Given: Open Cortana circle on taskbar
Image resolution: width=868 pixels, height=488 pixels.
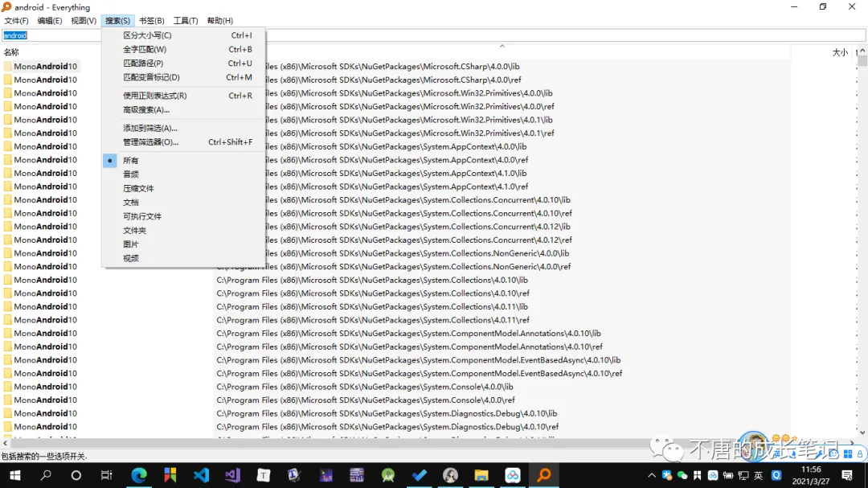Looking at the screenshot, I should tap(76, 475).
